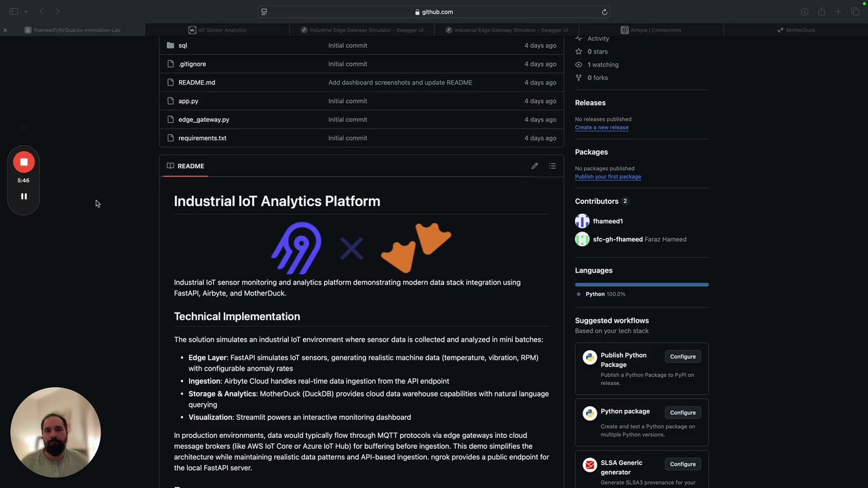Click the README.md file icon
The height and width of the screenshot is (488, 868).
click(x=170, y=83)
